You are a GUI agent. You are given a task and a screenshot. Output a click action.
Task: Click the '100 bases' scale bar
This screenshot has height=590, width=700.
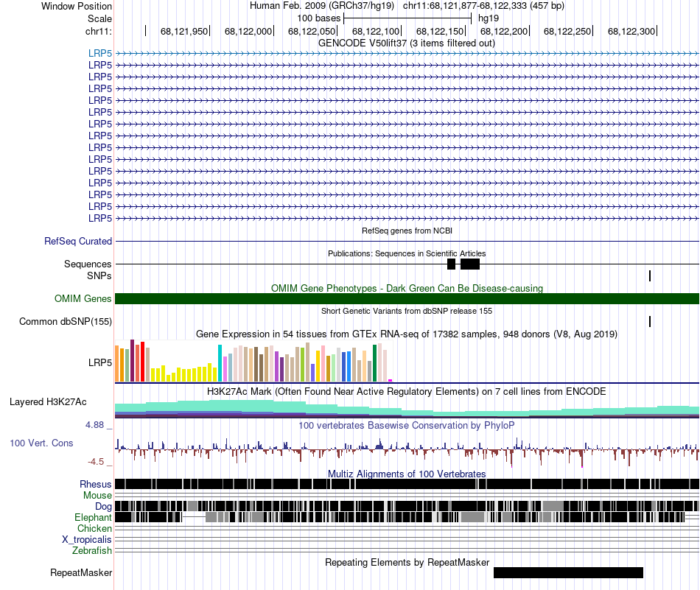(407, 18)
